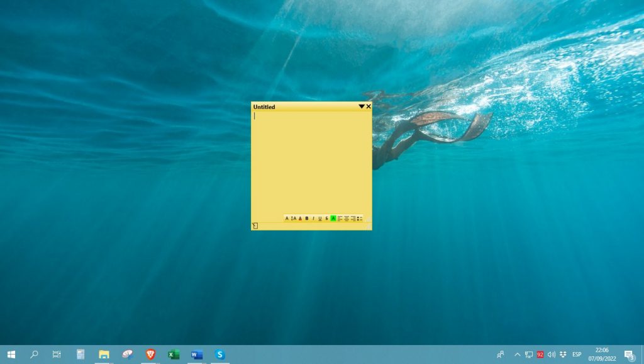Open the Start menu
Viewport: 644px width, 364px height.
pyautogui.click(x=12, y=354)
